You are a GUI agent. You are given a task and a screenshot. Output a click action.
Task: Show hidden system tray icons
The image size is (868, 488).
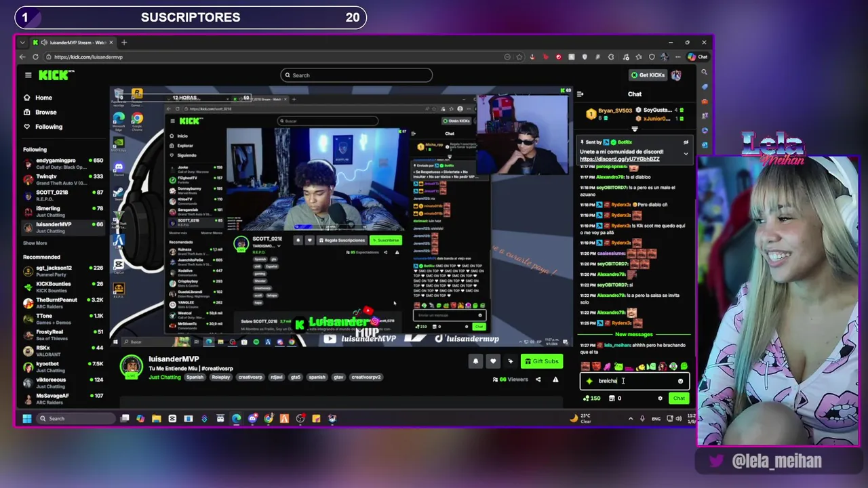[631, 419]
